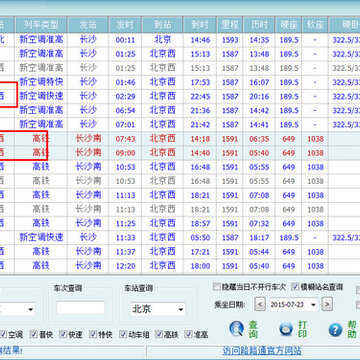Viewport: 360px width, 360px height.
Task: Click the arrival time 05:50
Action: point(200,238)
